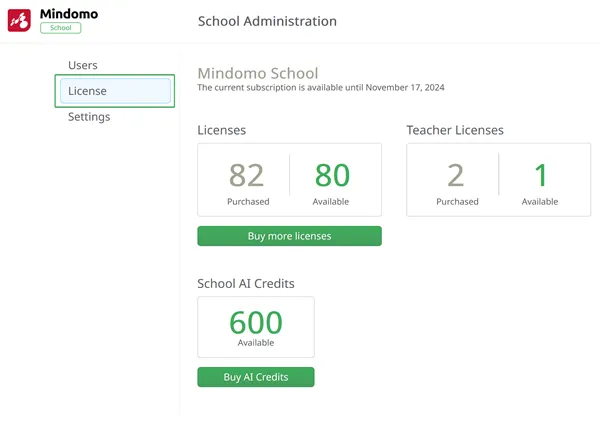Click the Licenses section heading
The width and height of the screenshot is (600, 422).
222,130
